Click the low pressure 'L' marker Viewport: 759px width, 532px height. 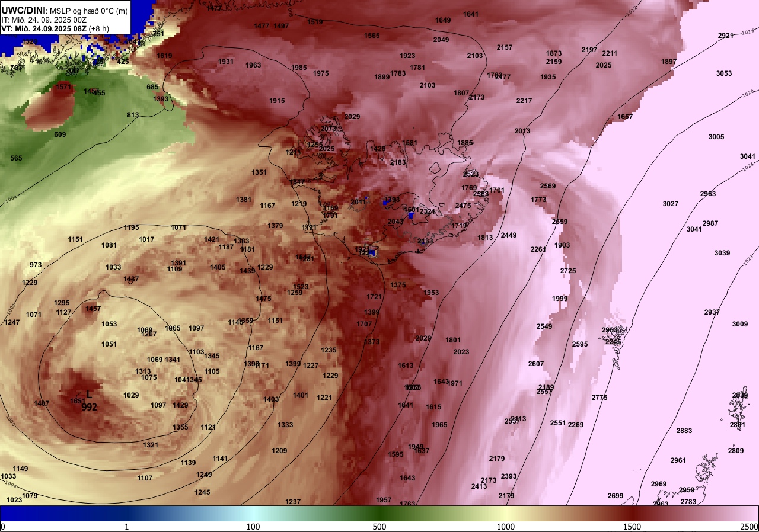(x=90, y=394)
